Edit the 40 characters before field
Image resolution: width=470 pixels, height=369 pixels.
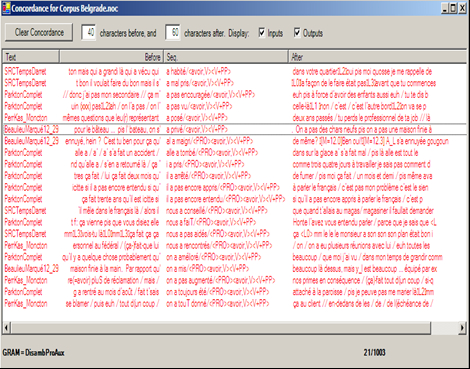tap(88, 33)
